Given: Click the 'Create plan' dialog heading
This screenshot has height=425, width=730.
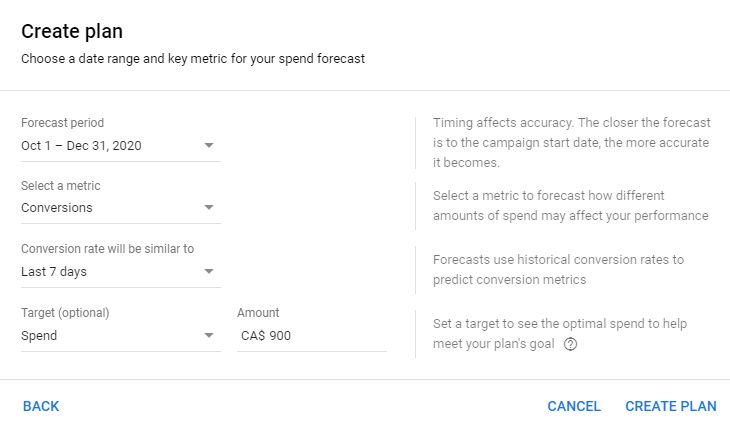Looking at the screenshot, I should [72, 32].
